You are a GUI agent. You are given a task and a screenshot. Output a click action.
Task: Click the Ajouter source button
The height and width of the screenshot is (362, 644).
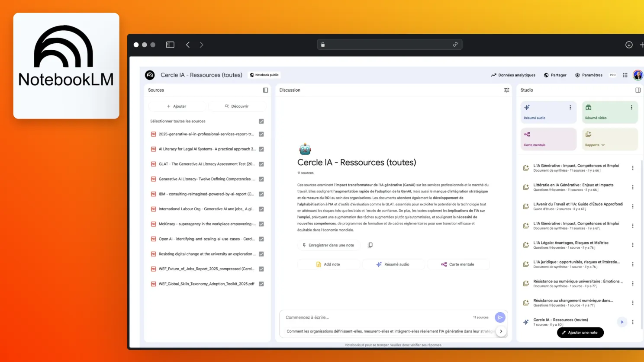(x=177, y=106)
